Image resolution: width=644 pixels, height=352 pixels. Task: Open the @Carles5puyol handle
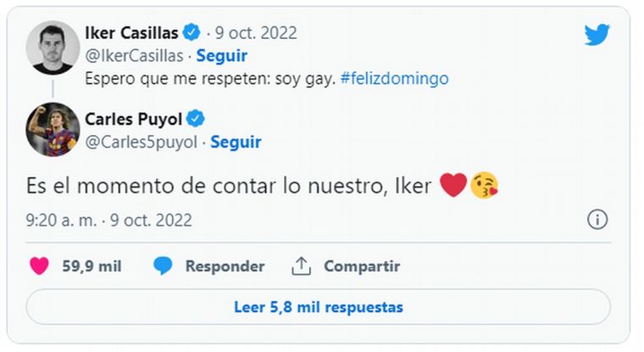click(142, 142)
